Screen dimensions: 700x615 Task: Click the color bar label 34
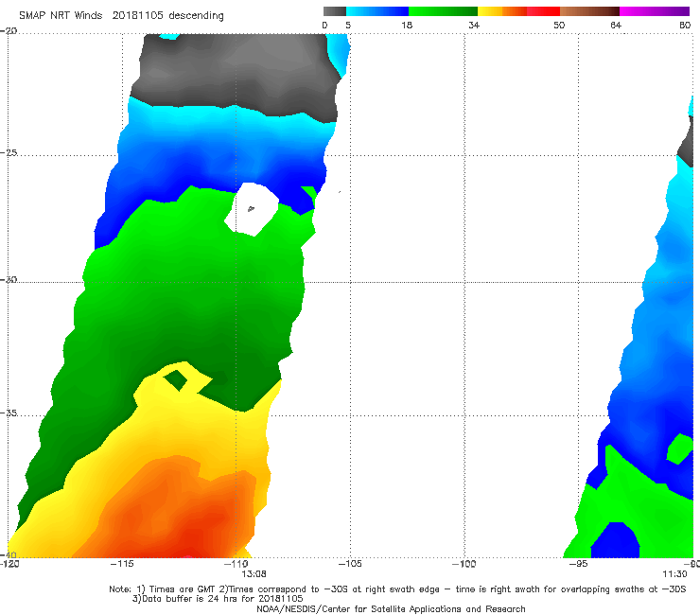[x=474, y=25]
